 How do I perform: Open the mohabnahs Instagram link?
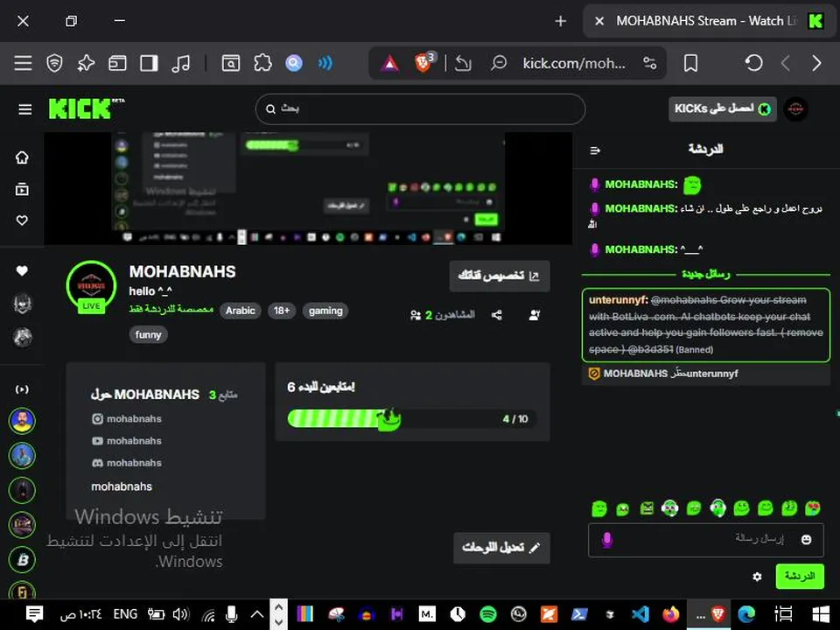click(127, 419)
